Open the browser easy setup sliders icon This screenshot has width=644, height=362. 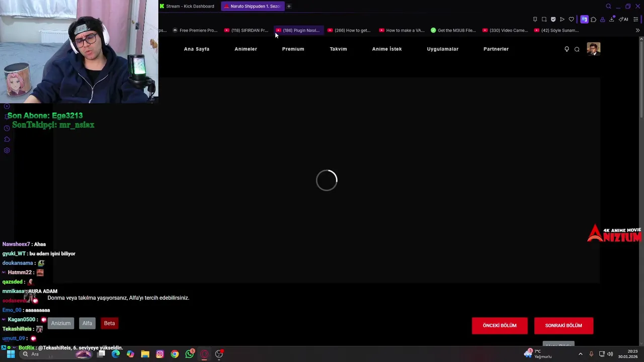636,20
